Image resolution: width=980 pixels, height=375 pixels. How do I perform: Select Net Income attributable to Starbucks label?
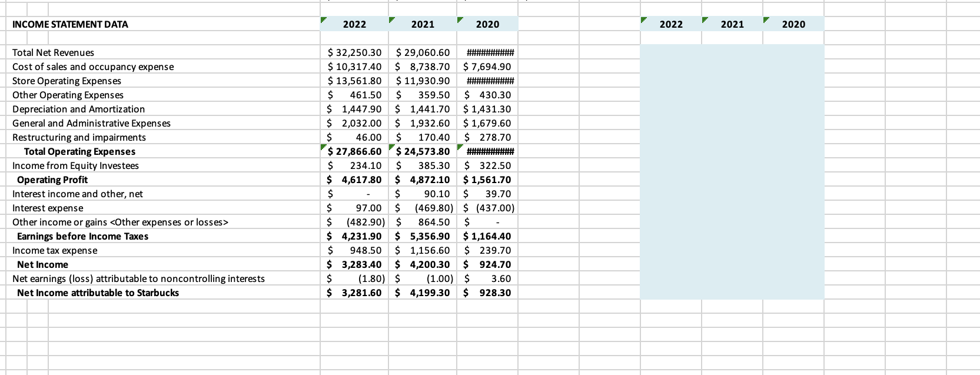pyautogui.click(x=98, y=293)
